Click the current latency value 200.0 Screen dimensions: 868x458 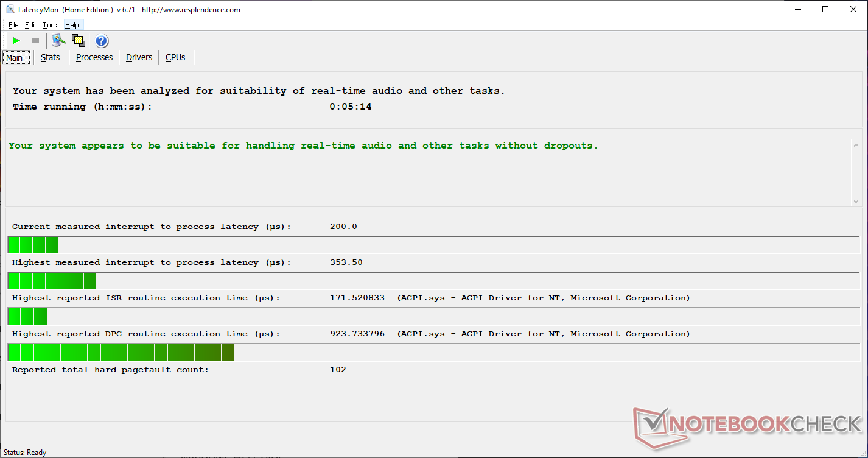point(343,227)
